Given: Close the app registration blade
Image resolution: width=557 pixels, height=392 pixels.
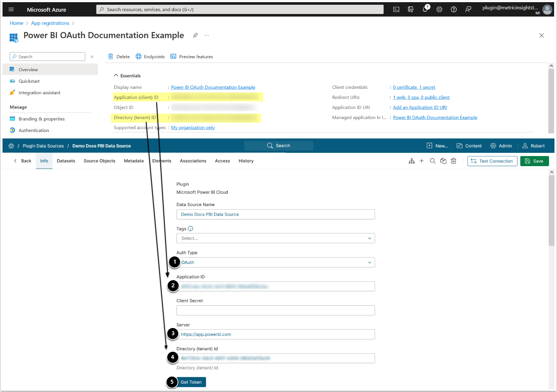Looking at the screenshot, I should click(542, 35).
